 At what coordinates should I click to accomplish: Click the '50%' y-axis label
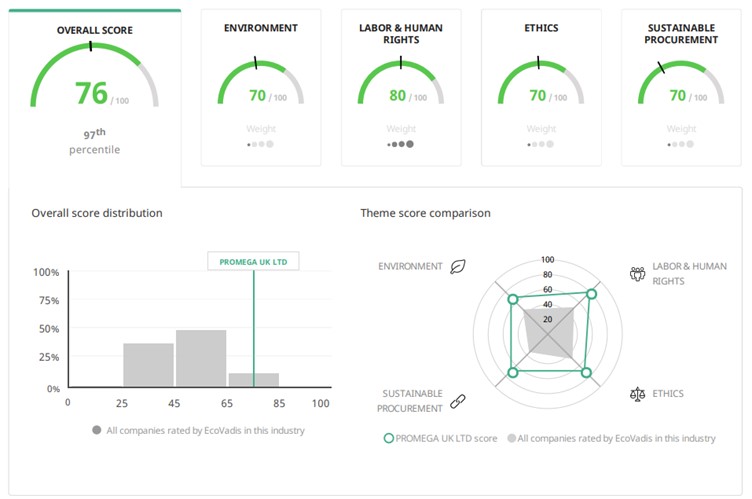click(49, 329)
